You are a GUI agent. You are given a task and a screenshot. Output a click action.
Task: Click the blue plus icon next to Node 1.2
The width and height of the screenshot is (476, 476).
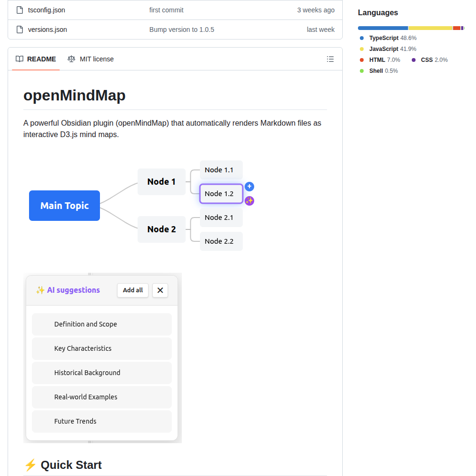click(x=249, y=187)
